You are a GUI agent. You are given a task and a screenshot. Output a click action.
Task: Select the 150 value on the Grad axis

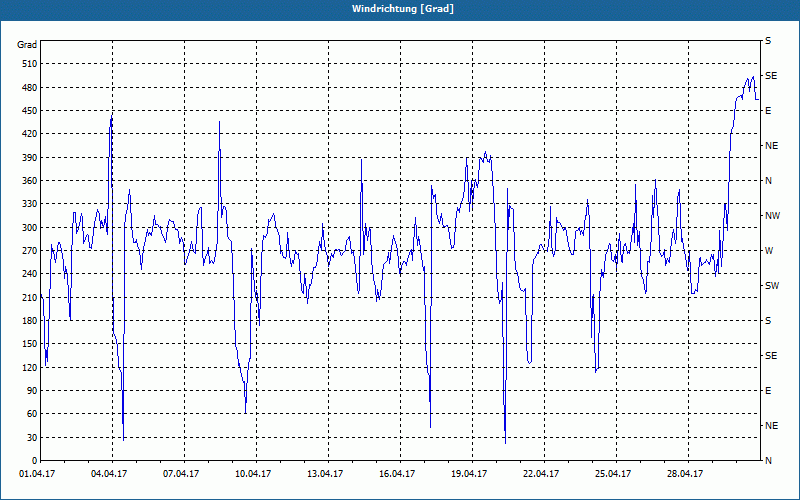click(30, 344)
